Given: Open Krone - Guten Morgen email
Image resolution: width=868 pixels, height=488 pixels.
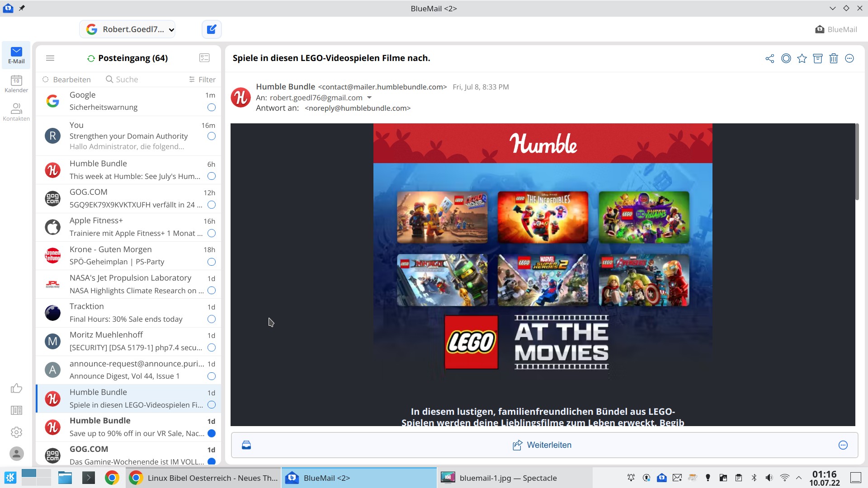Looking at the screenshot, I should (128, 256).
